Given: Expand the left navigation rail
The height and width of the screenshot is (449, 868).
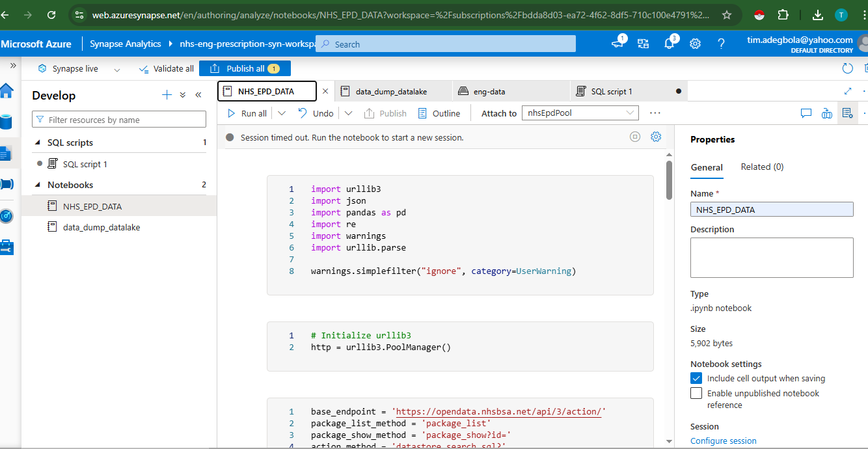Looking at the screenshot, I should [x=12, y=66].
